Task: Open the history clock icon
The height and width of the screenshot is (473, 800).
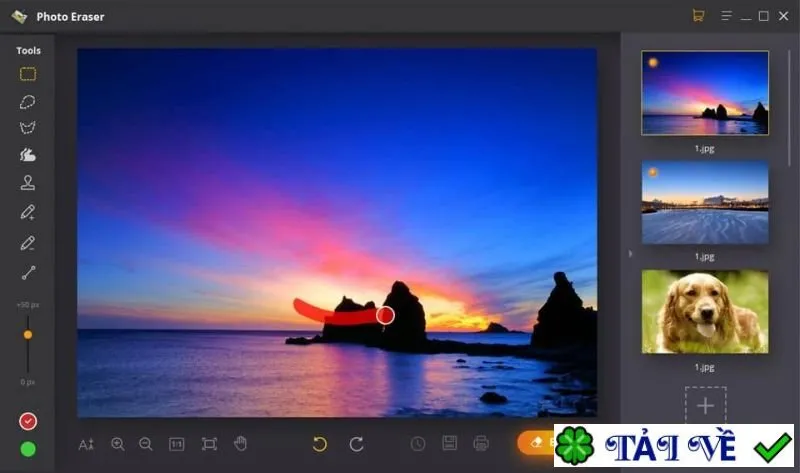Action: point(418,444)
